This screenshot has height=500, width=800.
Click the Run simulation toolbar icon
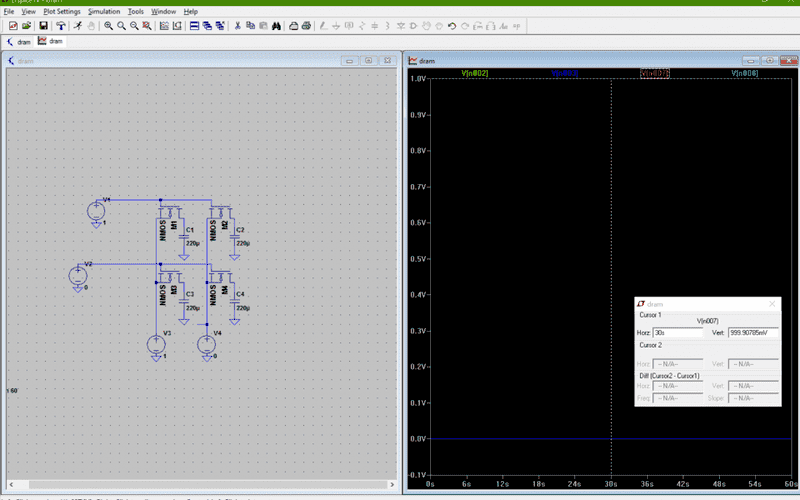77,26
